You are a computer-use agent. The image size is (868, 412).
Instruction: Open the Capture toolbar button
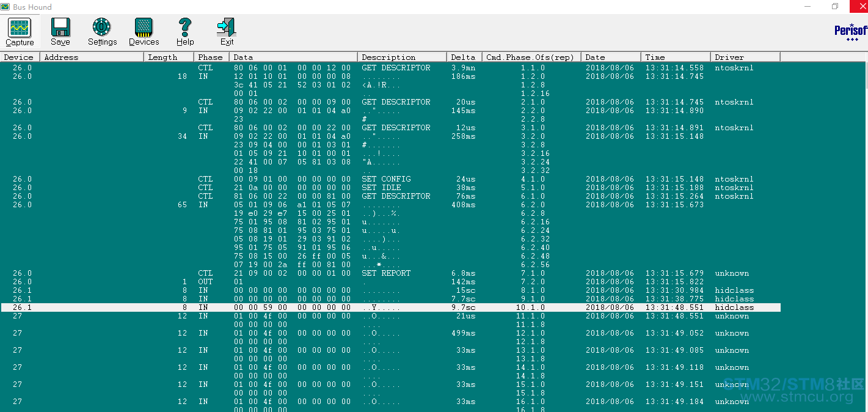[20, 32]
